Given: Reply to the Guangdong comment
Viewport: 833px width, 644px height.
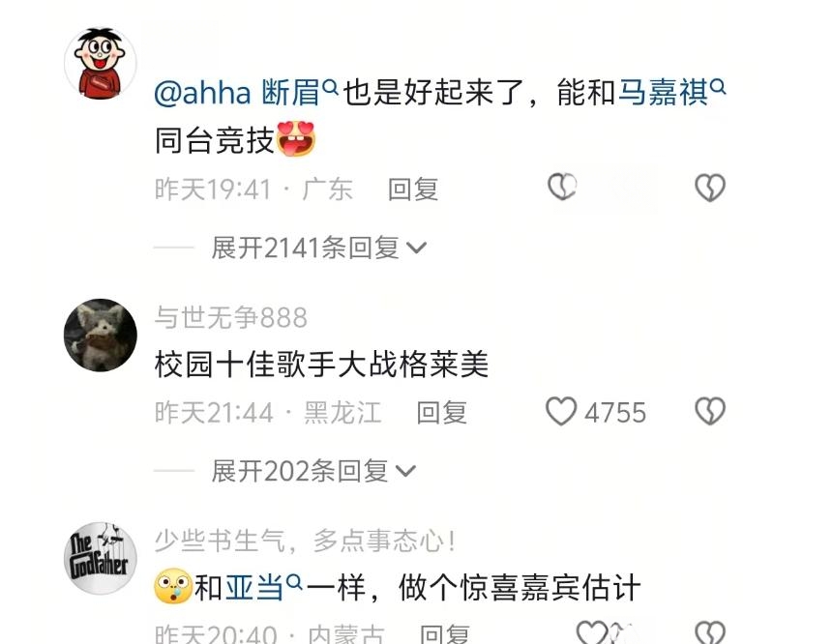Looking at the screenshot, I should tap(413, 190).
